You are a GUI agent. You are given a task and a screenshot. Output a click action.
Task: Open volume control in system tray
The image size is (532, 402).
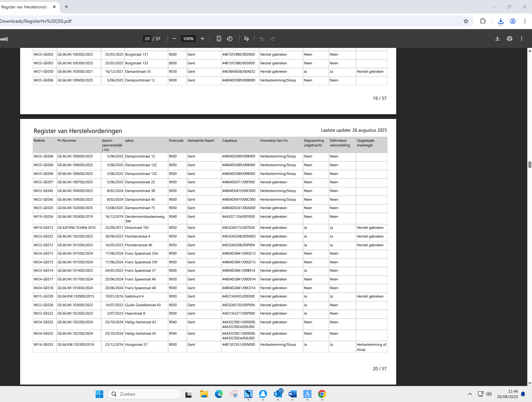click(489, 394)
